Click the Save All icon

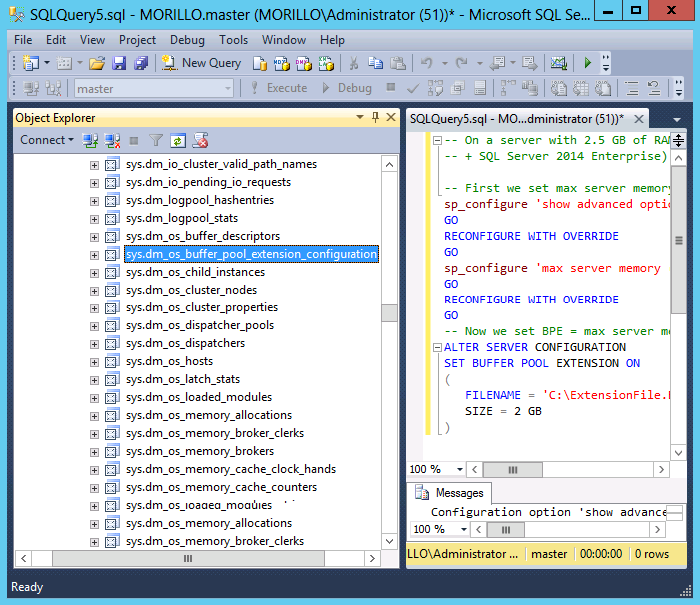pos(141,63)
